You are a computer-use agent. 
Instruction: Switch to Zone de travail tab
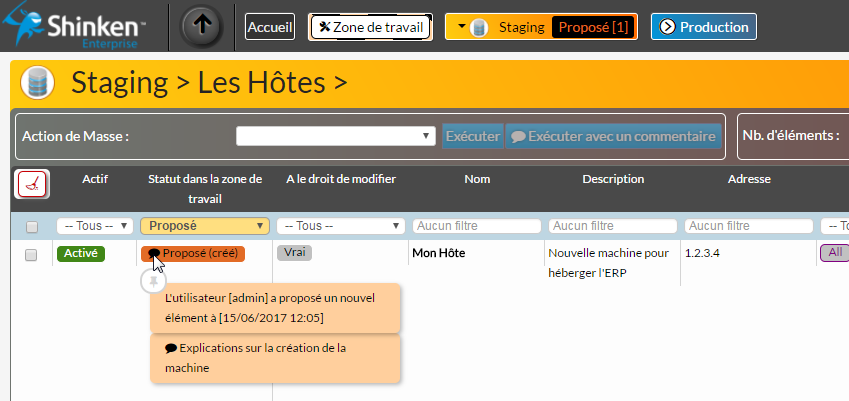(370, 27)
